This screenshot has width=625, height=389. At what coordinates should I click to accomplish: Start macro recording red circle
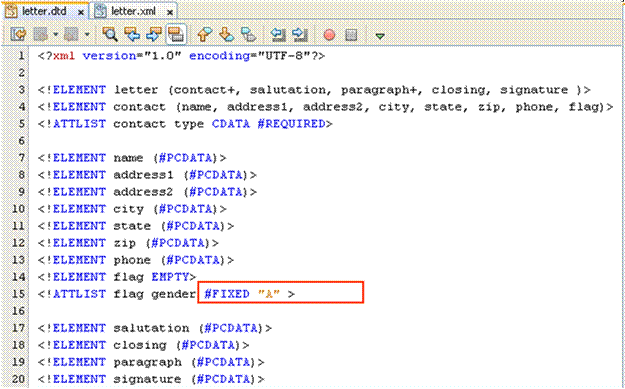[329, 35]
